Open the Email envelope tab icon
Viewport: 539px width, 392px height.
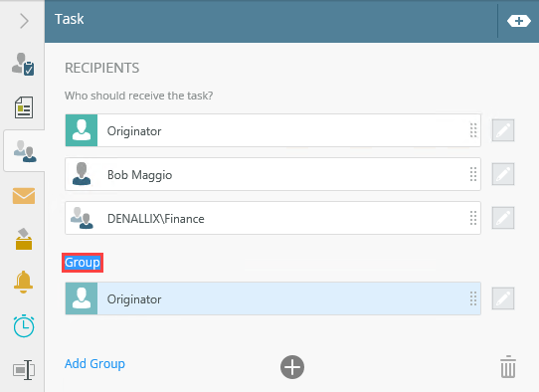[x=24, y=196]
